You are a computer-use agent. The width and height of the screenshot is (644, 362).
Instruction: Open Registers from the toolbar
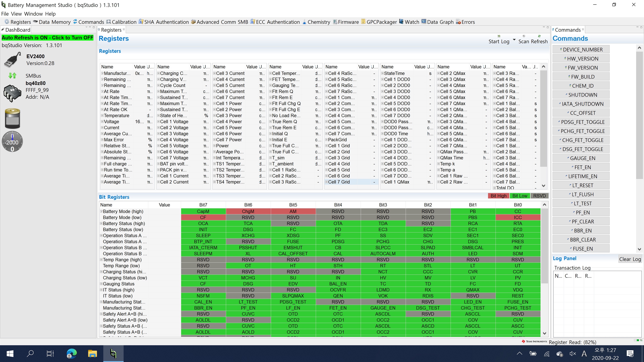[x=18, y=22]
